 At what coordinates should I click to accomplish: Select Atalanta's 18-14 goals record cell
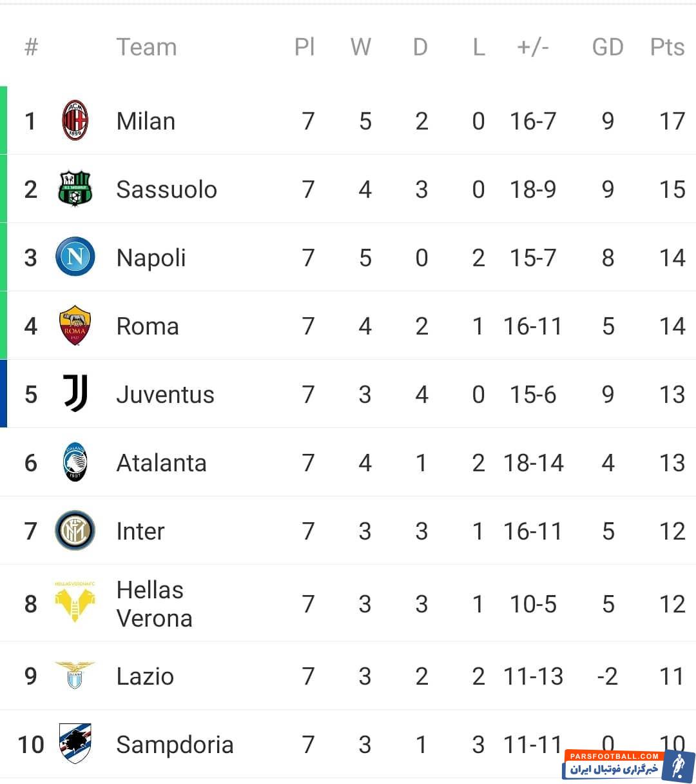tap(533, 463)
